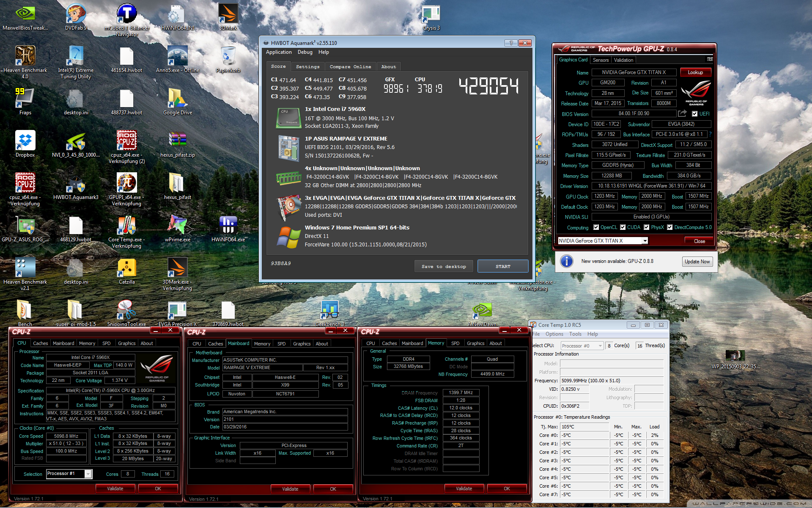The height and width of the screenshot is (508, 812).
Task: Open the Options menu in Core Temp
Action: (x=554, y=334)
